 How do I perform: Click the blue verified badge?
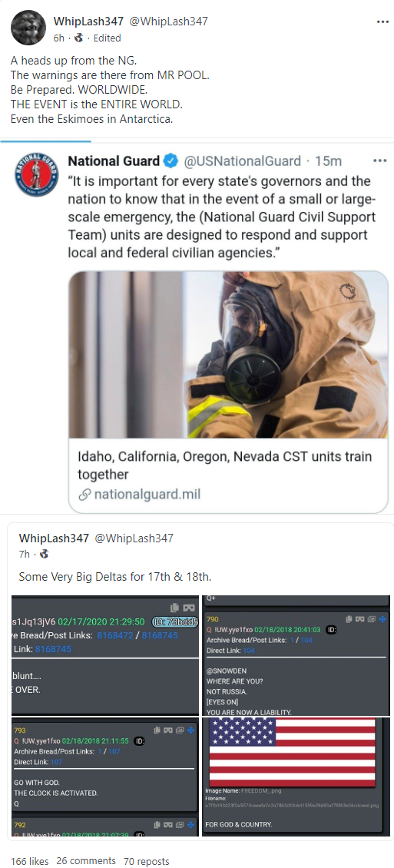(171, 161)
